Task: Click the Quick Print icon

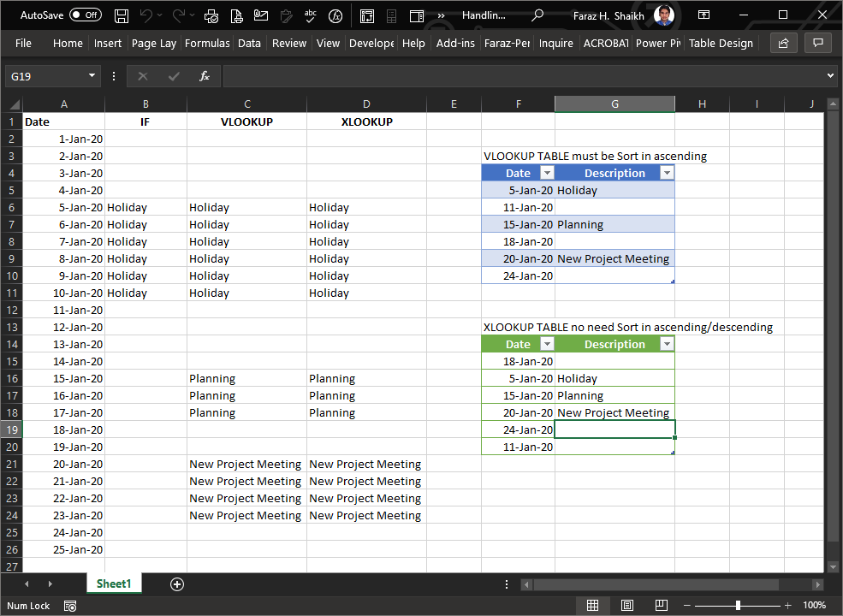Action: point(211,16)
